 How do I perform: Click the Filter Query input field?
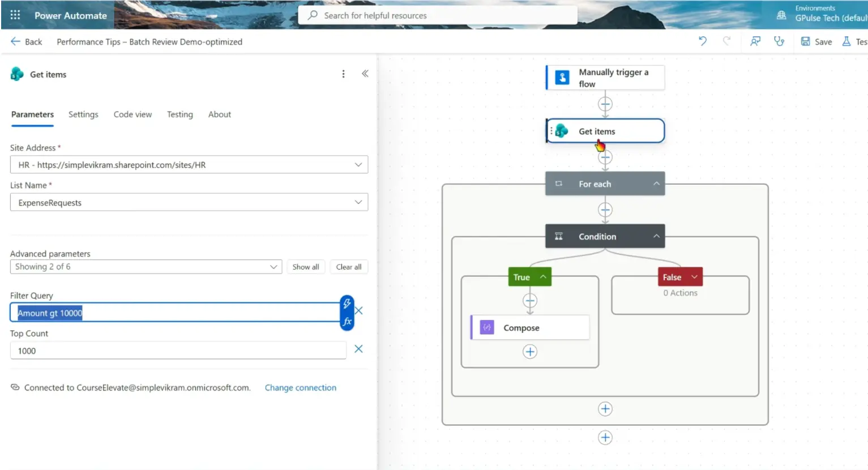click(174, 313)
